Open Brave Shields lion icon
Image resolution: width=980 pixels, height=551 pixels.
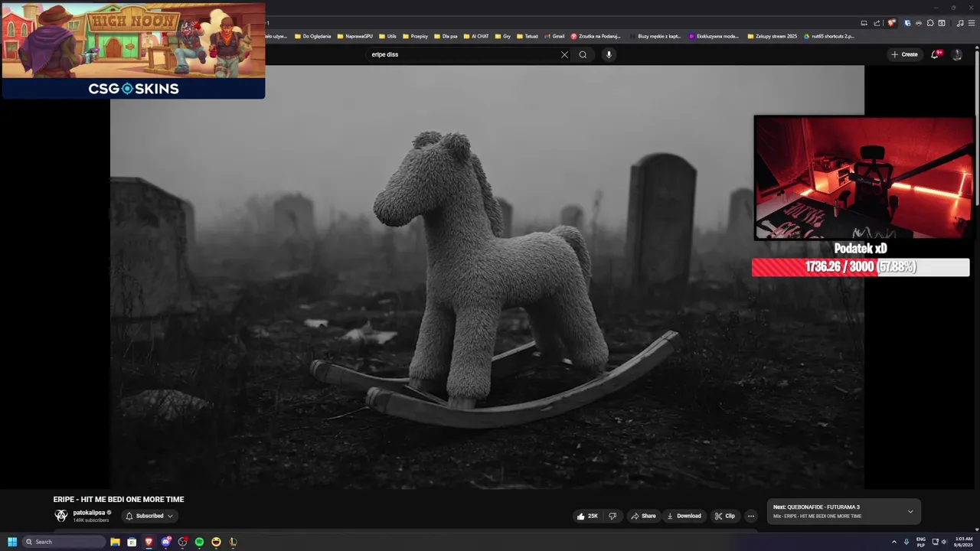tap(891, 23)
